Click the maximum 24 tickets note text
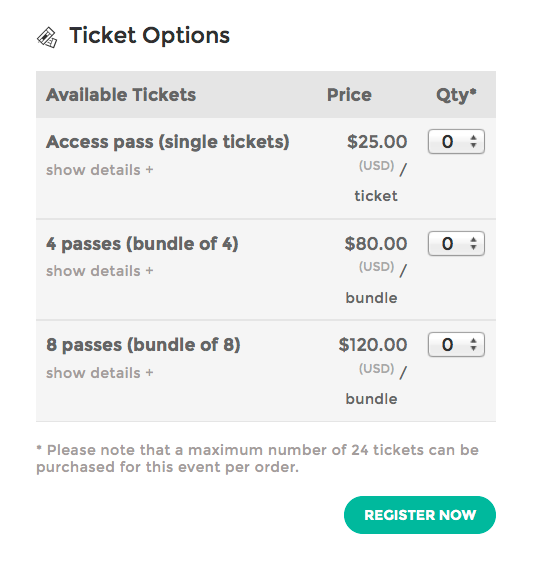 [257, 458]
